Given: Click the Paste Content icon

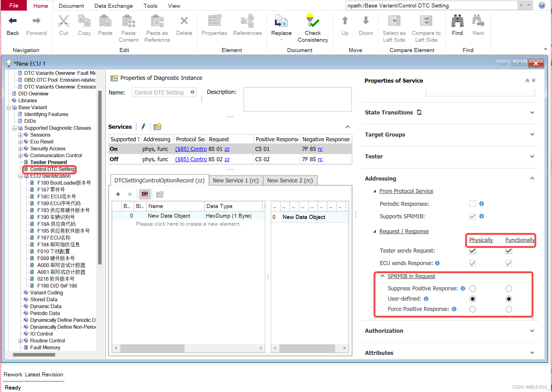Looking at the screenshot, I should tap(128, 21).
